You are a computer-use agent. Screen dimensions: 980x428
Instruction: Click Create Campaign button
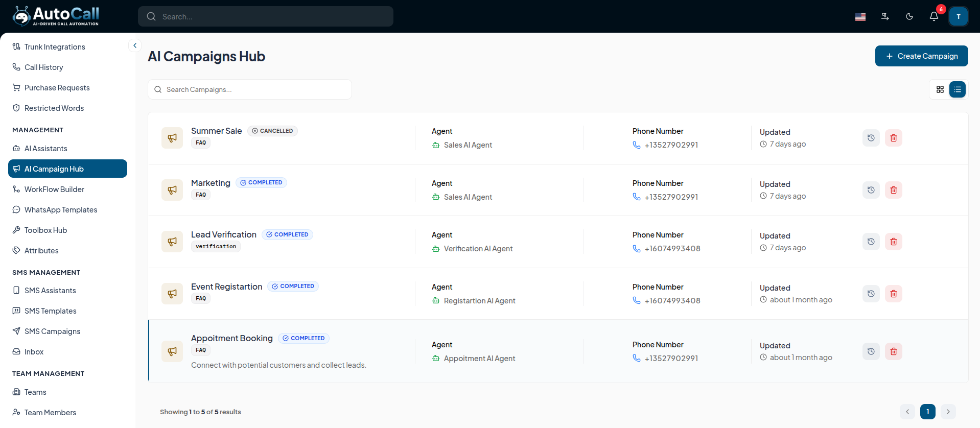[x=922, y=56]
